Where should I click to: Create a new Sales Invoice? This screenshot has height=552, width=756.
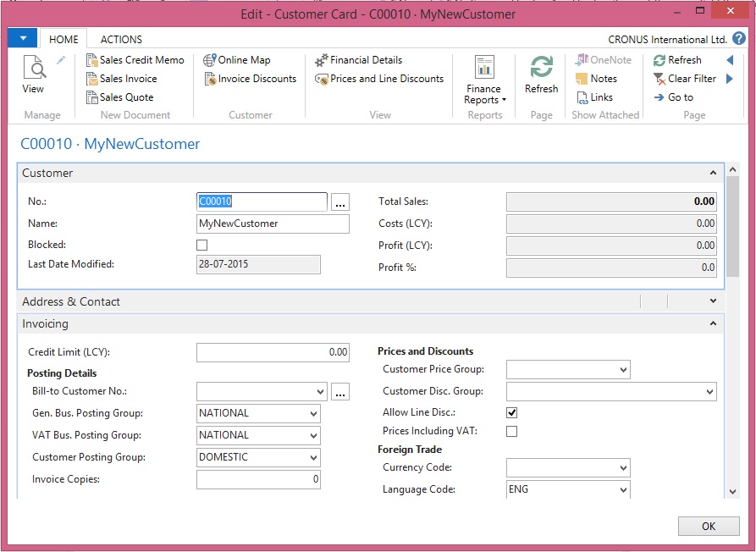[122, 79]
